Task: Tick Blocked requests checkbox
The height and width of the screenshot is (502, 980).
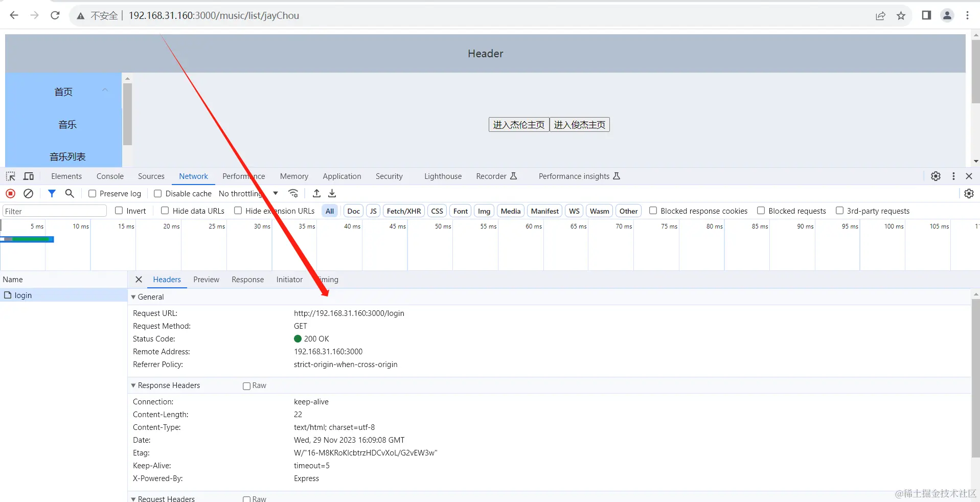Action: [x=761, y=211]
